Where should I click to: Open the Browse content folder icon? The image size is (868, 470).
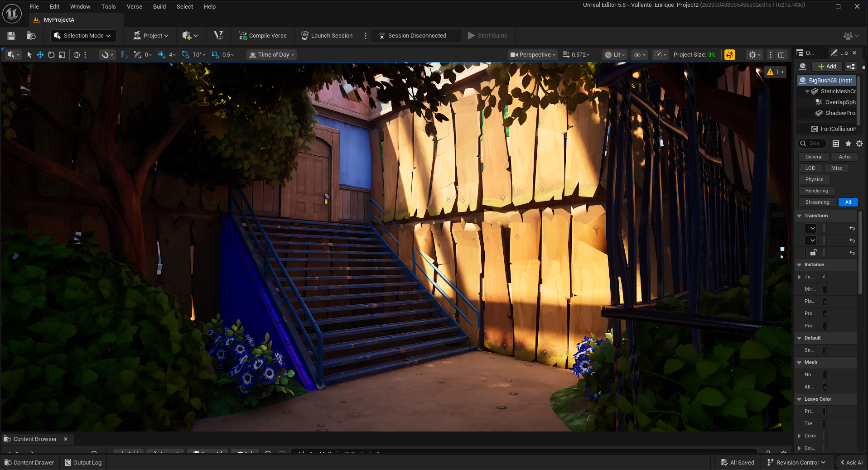tap(31, 36)
